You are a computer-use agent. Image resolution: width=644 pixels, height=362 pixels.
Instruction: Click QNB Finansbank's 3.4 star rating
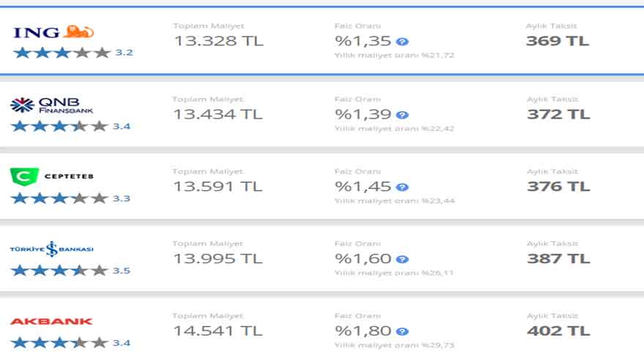tap(70, 127)
